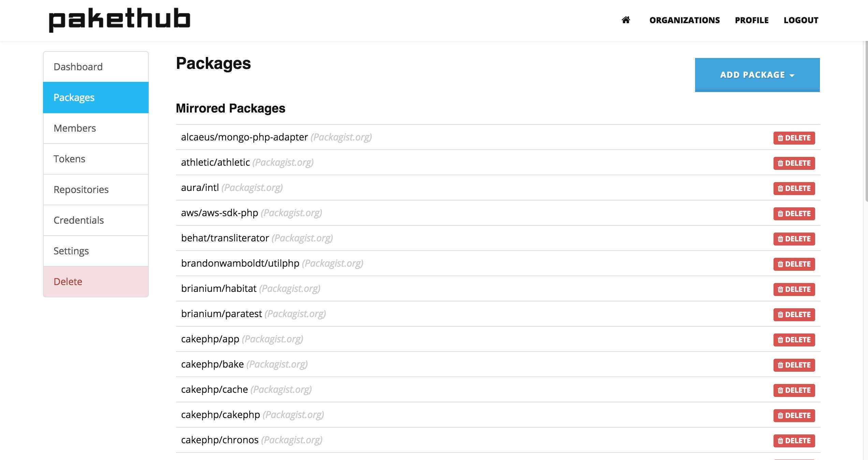
Task: Delete the cakephp/chronos package
Action: [x=794, y=441]
